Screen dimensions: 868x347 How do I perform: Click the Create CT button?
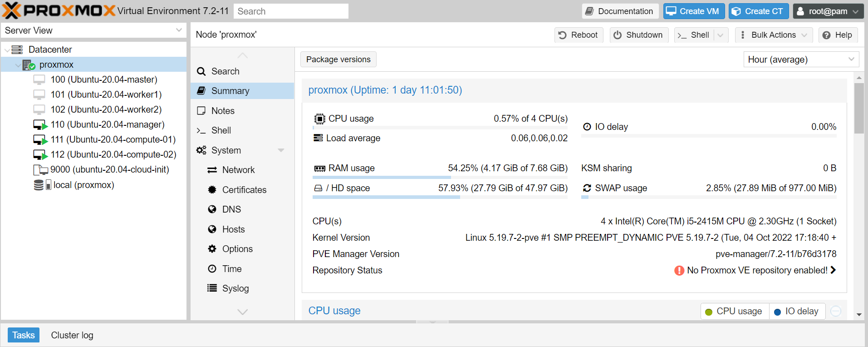759,11
